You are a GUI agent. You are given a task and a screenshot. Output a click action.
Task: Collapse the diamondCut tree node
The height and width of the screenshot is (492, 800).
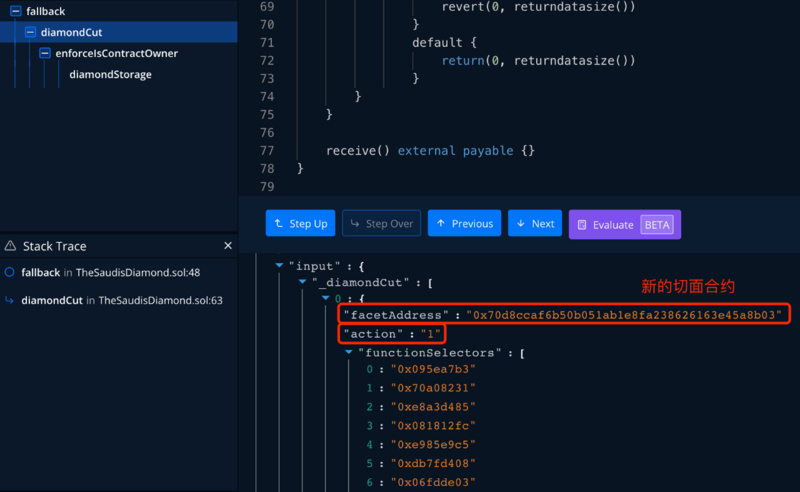(x=31, y=32)
